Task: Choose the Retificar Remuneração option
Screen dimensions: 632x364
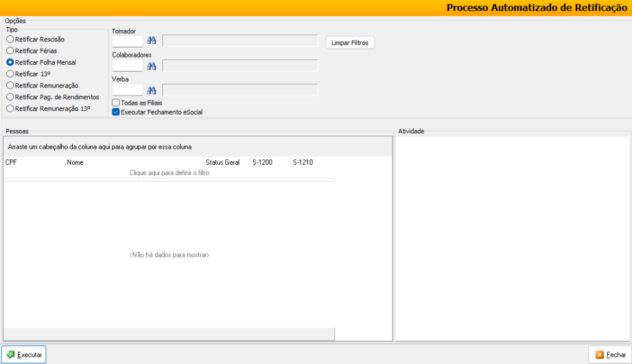Action: click(10, 85)
